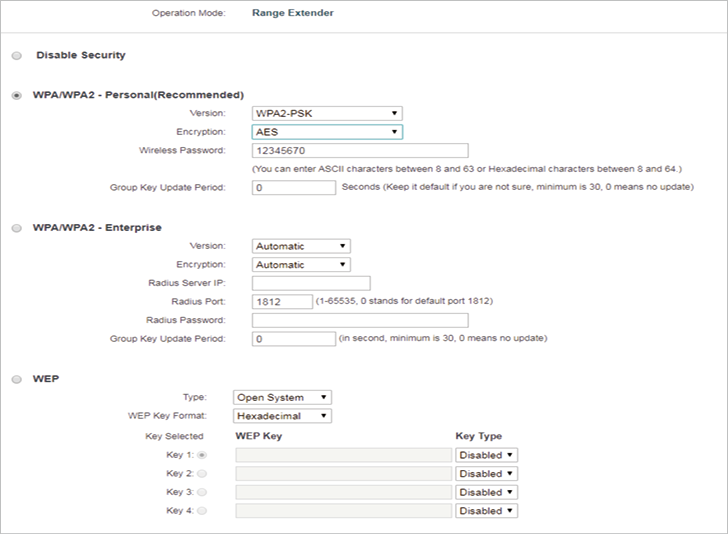Select the Key 2 radio button
This screenshot has height=534, width=728.
pos(202,474)
